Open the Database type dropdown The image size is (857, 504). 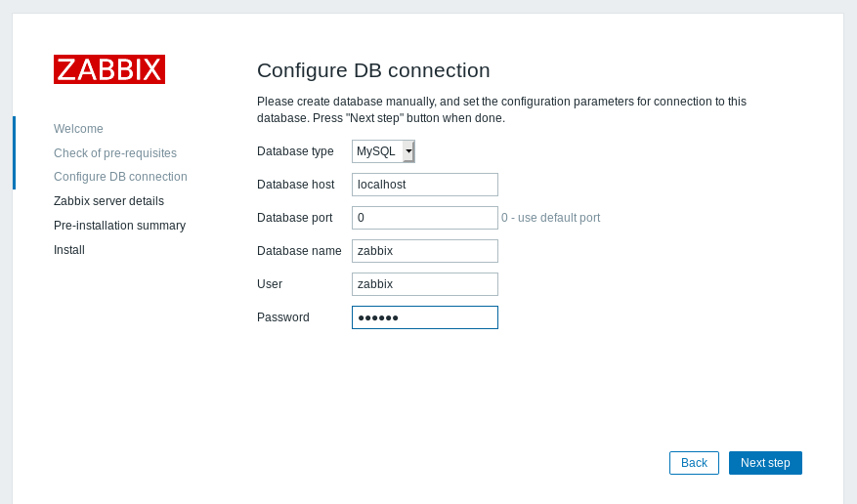(383, 151)
